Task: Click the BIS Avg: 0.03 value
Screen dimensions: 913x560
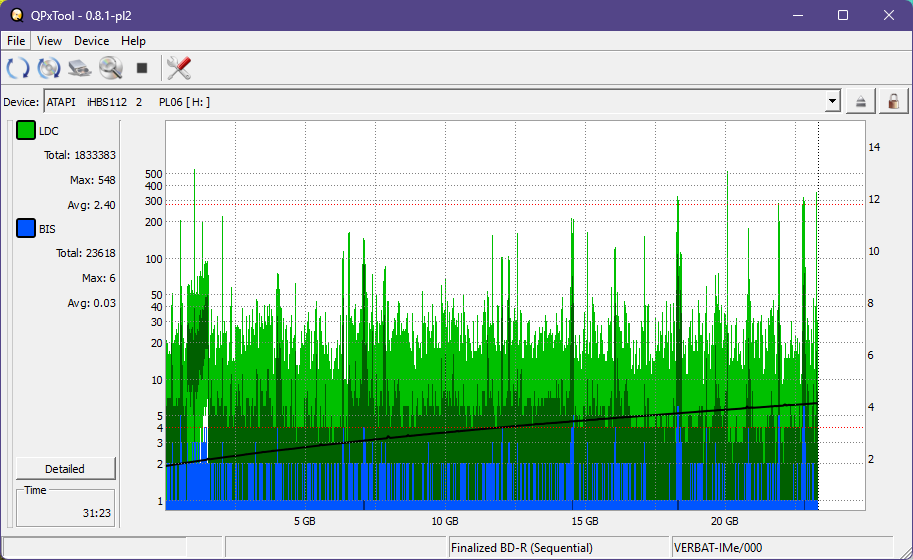Action: (x=91, y=303)
